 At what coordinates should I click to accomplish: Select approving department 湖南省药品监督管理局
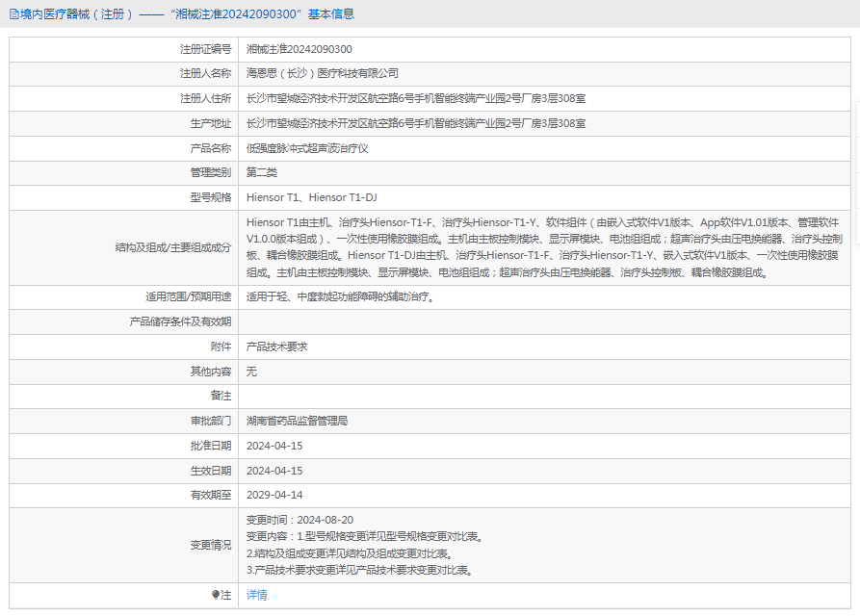297,421
